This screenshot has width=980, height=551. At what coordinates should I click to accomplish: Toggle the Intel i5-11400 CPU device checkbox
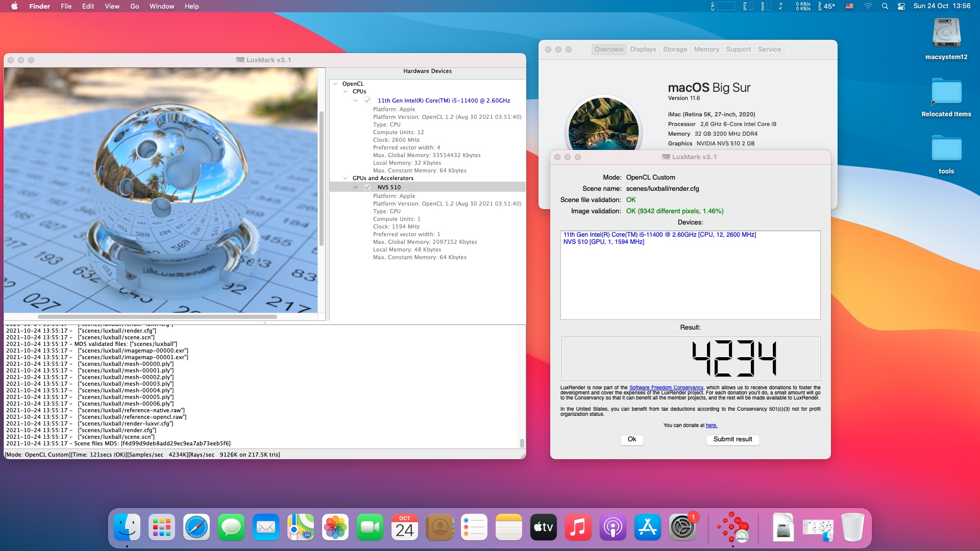[x=367, y=101]
